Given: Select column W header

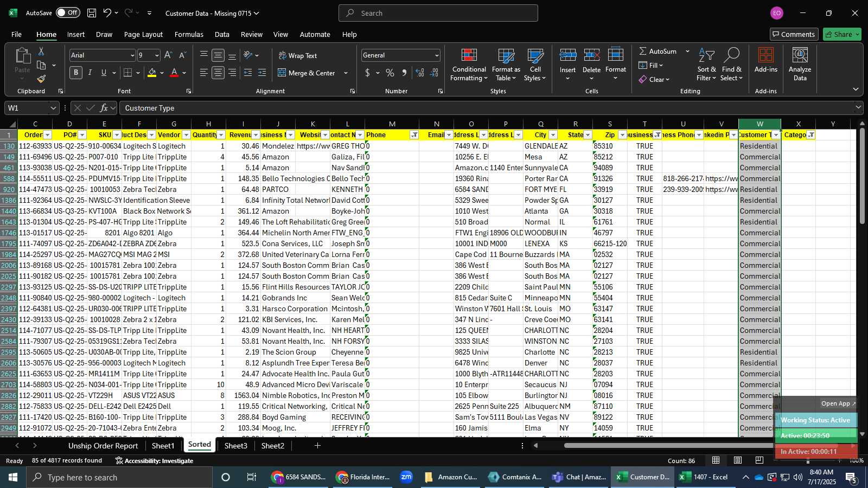Looking at the screenshot, I should point(759,124).
